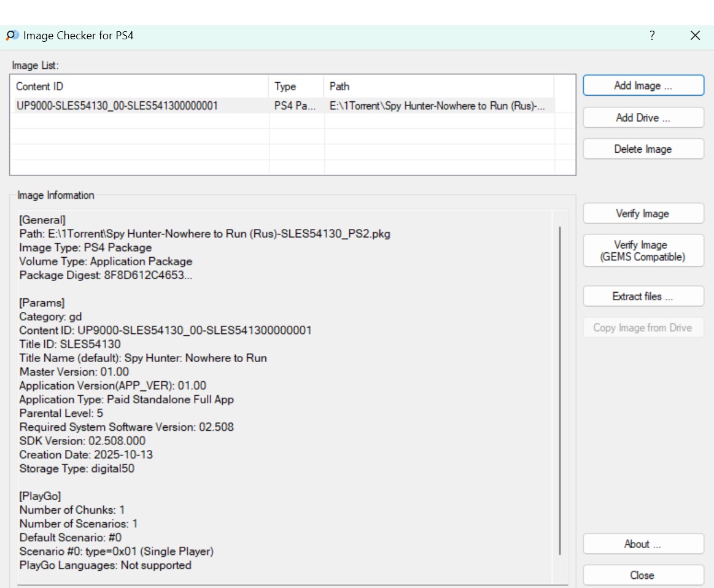Click Delete Image button
This screenshot has height=588, width=714.
(643, 149)
